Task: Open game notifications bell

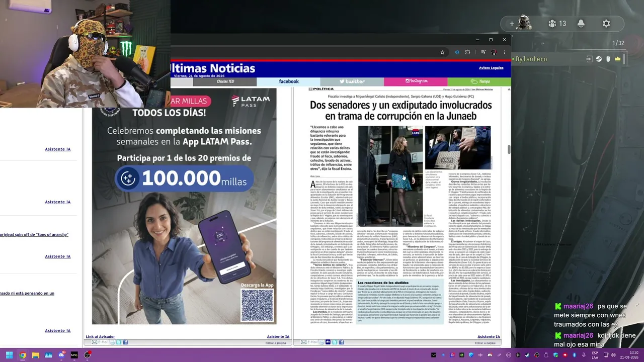Action: point(581,24)
